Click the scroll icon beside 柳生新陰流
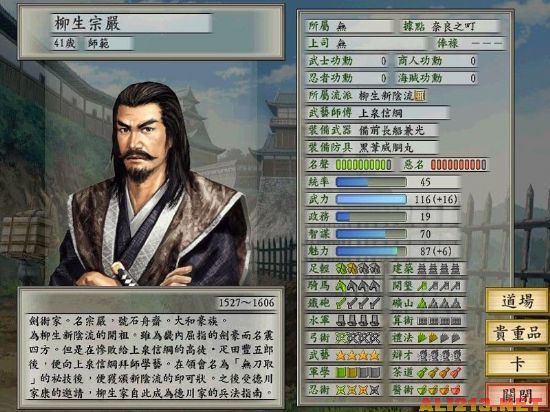 [x=420, y=96]
